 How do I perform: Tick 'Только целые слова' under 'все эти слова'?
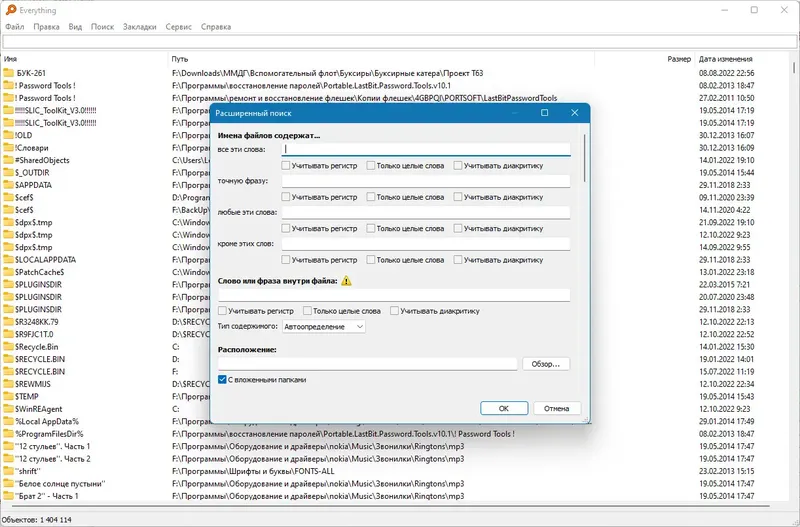pyautogui.click(x=371, y=165)
